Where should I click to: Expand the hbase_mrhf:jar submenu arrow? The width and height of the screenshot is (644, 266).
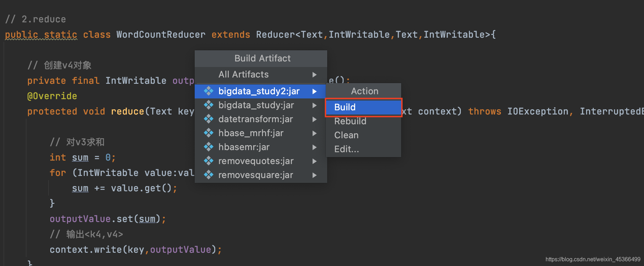click(x=314, y=133)
